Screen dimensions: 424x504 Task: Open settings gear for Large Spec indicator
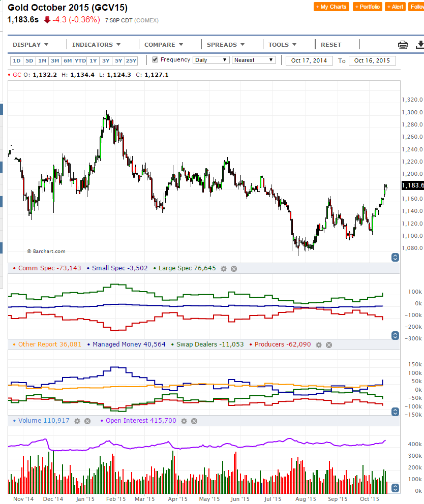pos(224,268)
